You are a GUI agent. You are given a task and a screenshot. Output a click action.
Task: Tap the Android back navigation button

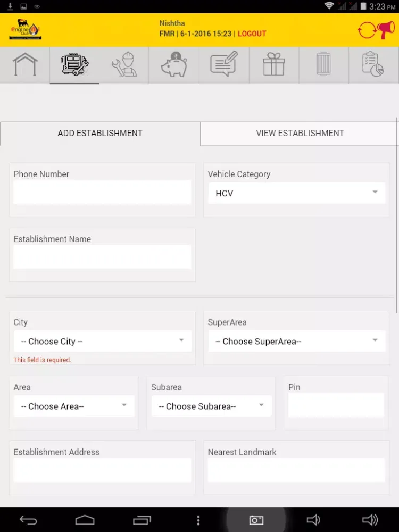[x=28, y=520]
